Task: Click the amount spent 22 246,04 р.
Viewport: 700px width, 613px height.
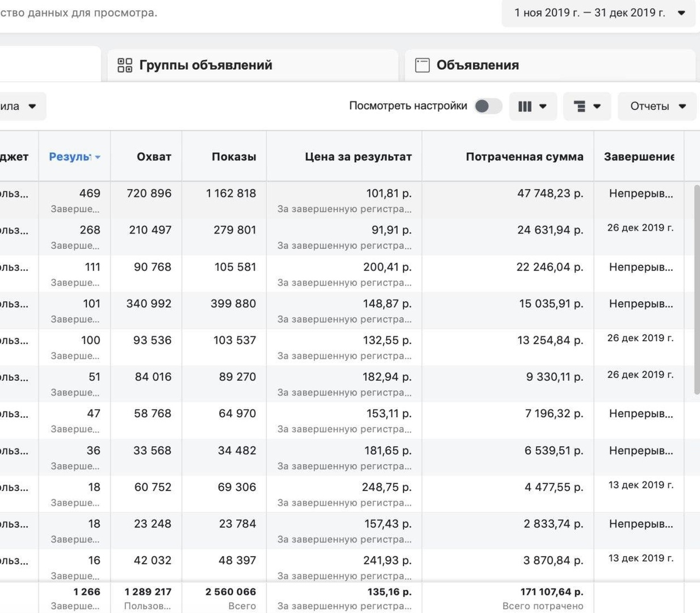Action: point(550,267)
